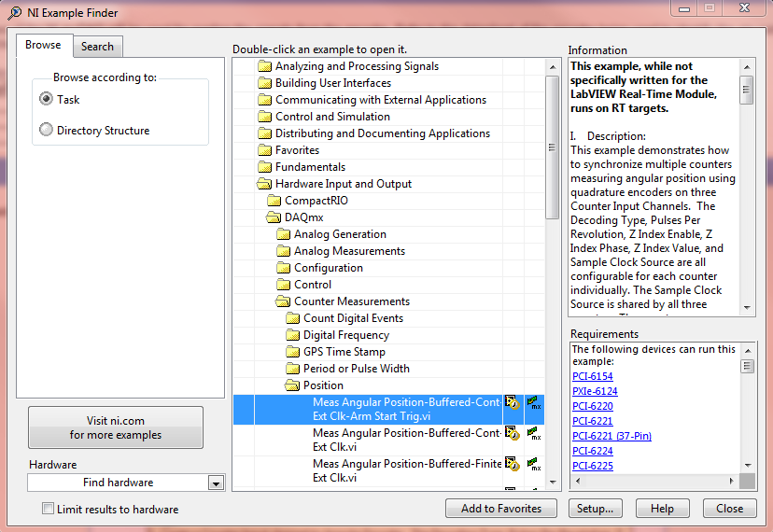Click the example list vertical scrollbar thumb
Screen dimensions: 773x532
pos(552,147)
